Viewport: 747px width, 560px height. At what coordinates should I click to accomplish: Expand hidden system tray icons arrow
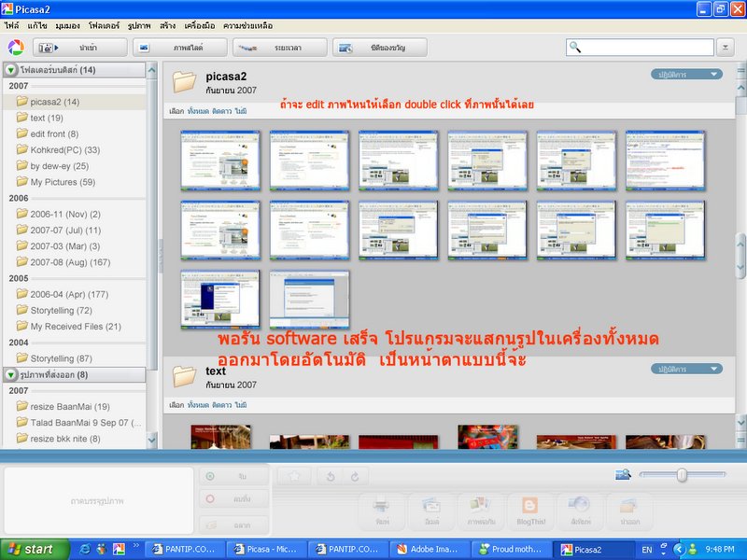click(679, 549)
